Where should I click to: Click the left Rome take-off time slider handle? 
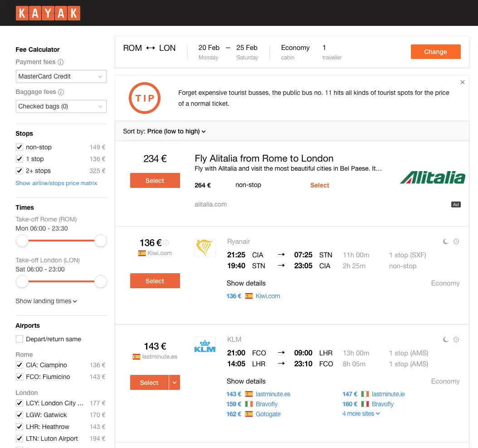22,241
